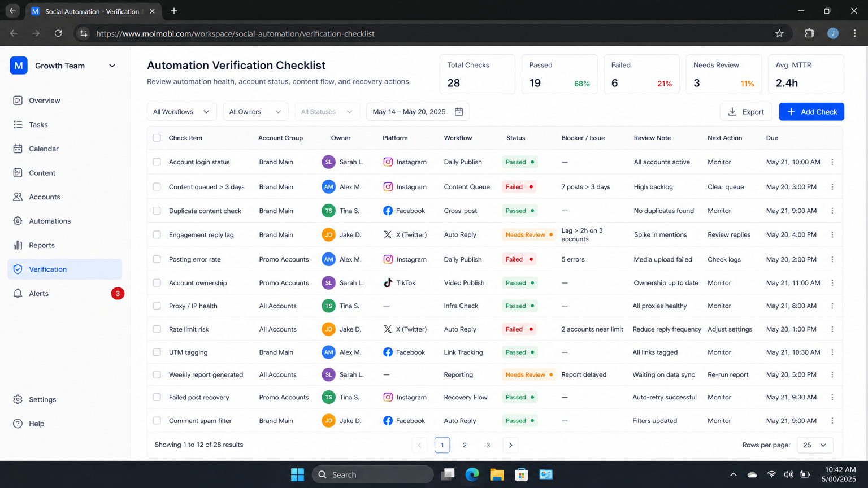The width and height of the screenshot is (868, 488).
Task: Click the blue M workspace logo
Action: pyautogui.click(x=19, y=66)
